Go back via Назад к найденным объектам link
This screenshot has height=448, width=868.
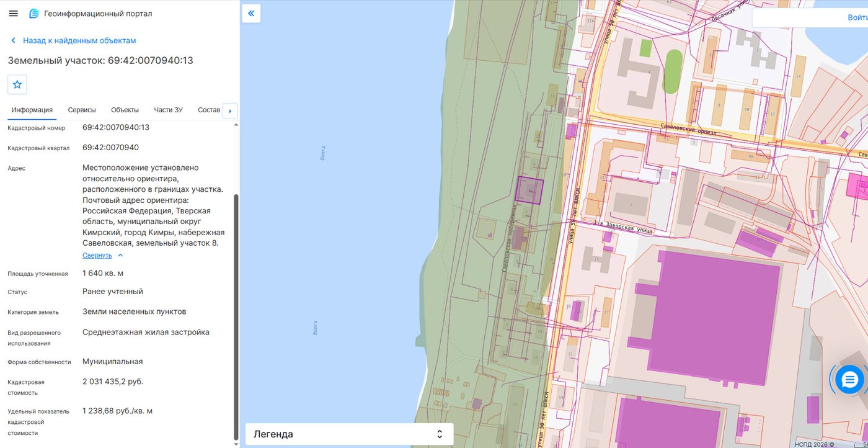tap(79, 40)
